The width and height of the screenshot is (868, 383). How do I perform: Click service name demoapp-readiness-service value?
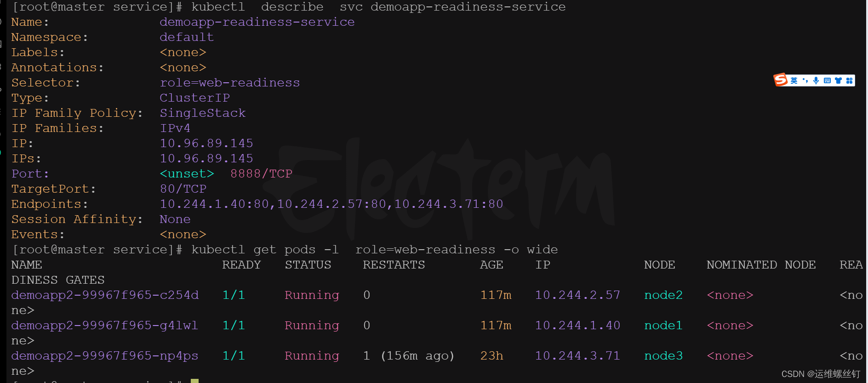(x=257, y=22)
